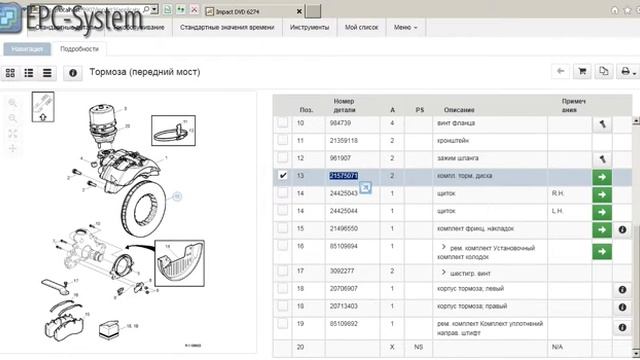Follow green arrow for part 24425043
640x360 pixels.
coord(602,195)
